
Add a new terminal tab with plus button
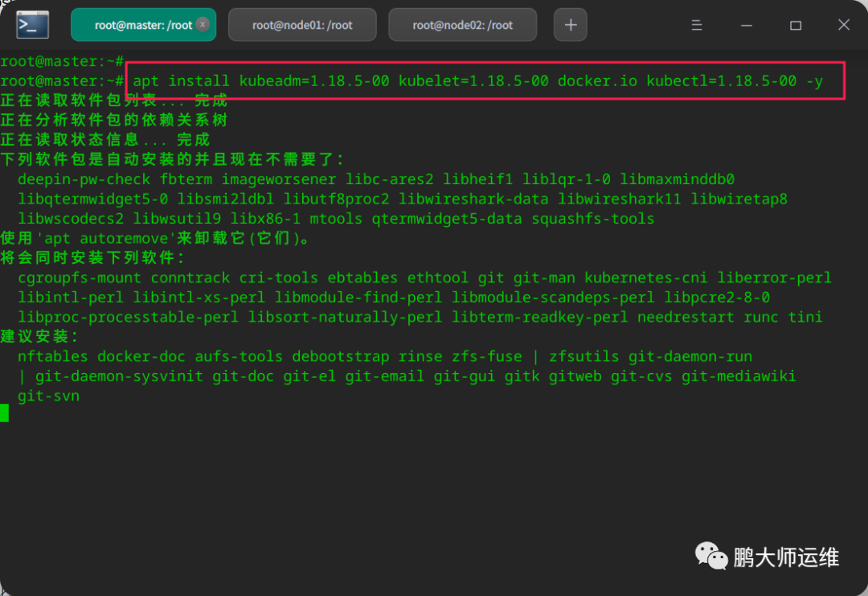pyautogui.click(x=570, y=25)
